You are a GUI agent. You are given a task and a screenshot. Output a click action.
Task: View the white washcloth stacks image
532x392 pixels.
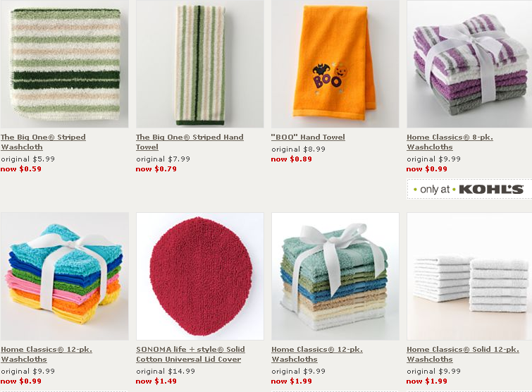click(x=469, y=276)
